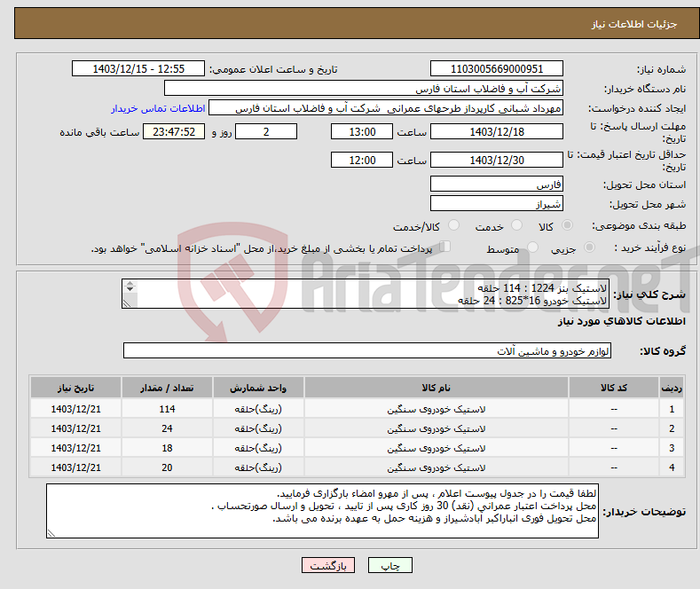Click the quantity 24 in row 2

click(x=167, y=428)
